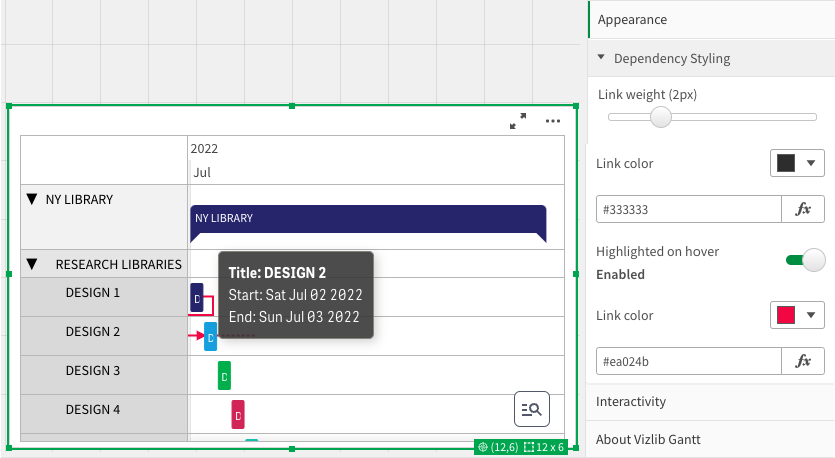Open the three-dot chart options menu

click(553, 121)
